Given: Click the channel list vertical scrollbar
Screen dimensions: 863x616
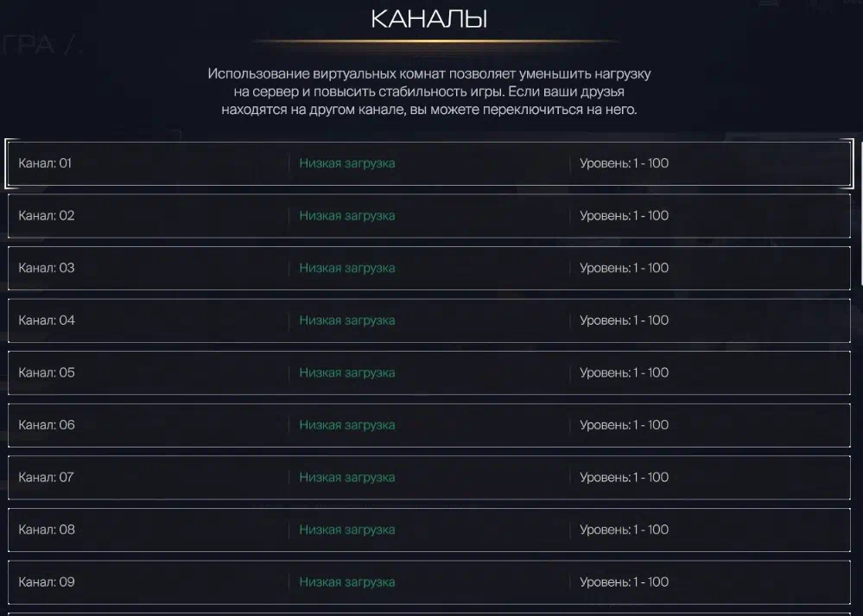Looking at the screenshot, I should [x=860, y=214].
